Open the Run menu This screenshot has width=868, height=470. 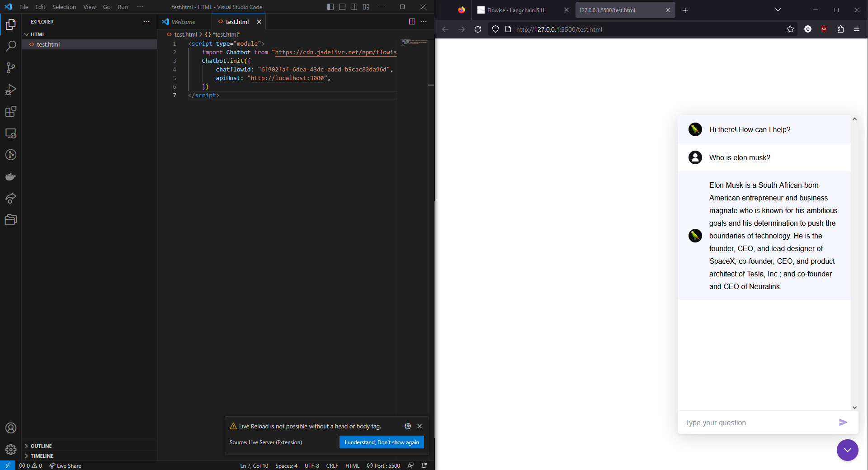click(x=123, y=7)
